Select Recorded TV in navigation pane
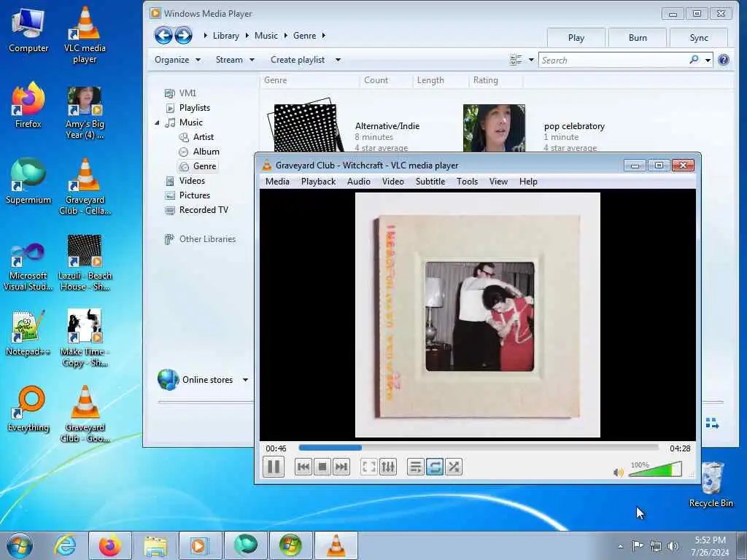 click(197, 210)
